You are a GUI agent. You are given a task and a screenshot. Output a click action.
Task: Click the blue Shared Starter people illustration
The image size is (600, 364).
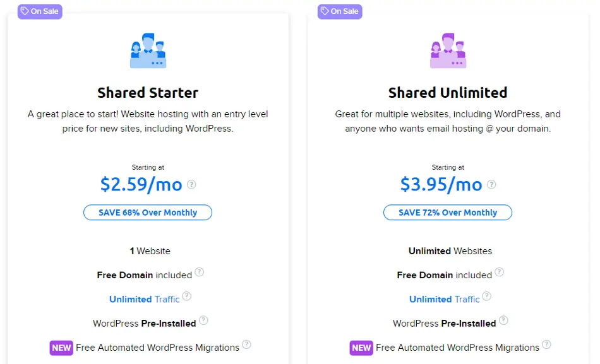click(x=148, y=50)
